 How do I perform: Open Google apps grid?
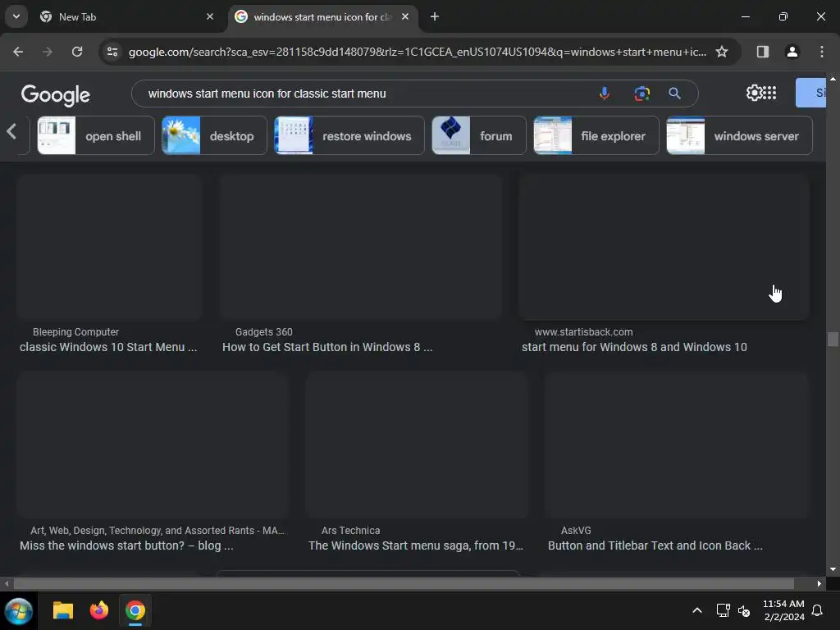pos(769,93)
